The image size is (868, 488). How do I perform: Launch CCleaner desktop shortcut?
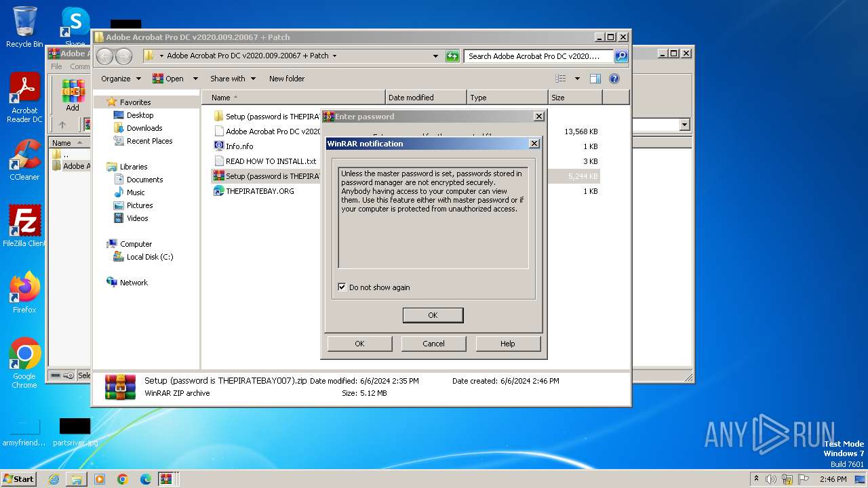24,160
